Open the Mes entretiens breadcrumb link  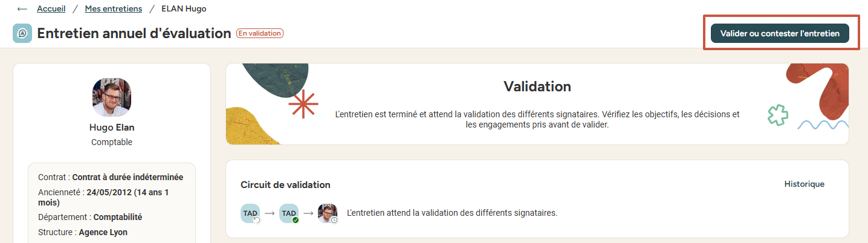[x=114, y=9]
